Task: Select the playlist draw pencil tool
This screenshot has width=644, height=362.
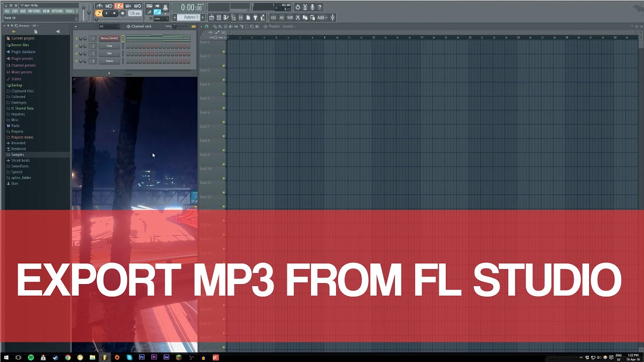Action: click(215, 26)
